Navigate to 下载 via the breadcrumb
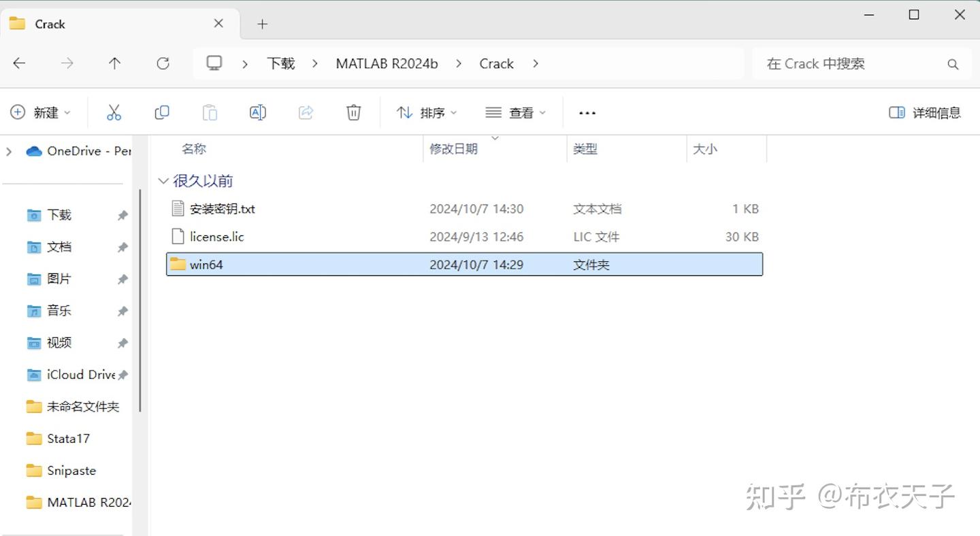 point(280,63)
